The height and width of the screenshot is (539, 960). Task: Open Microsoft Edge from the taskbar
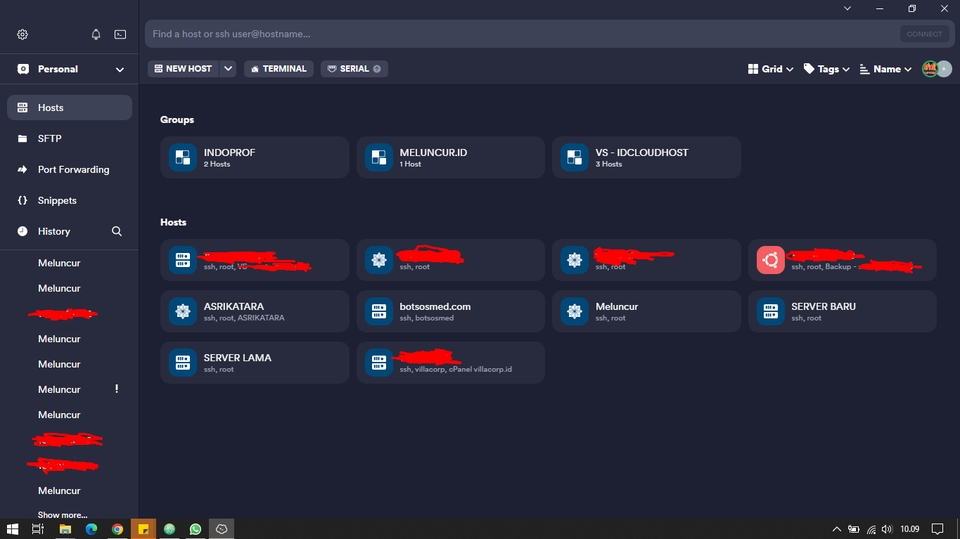(x=91, y=529)
